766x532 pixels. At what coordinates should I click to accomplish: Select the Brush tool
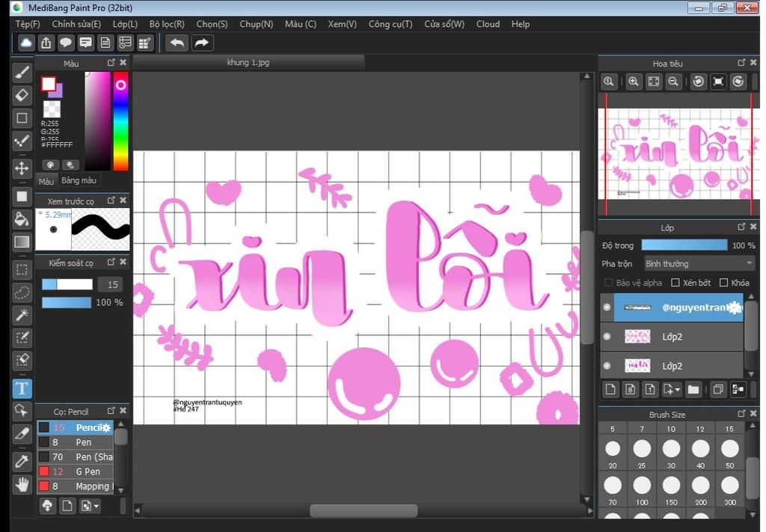[x=22, y=73]
